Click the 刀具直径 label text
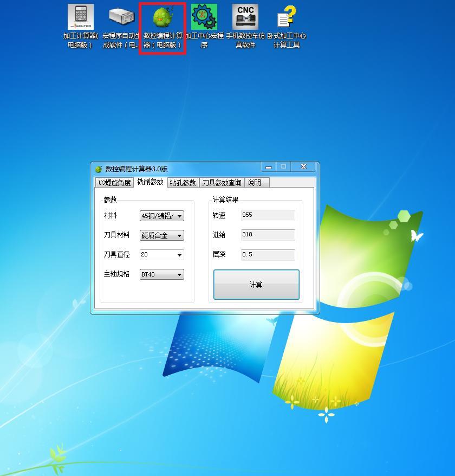Viewport: 455px width, 476px height. [116, 254]
